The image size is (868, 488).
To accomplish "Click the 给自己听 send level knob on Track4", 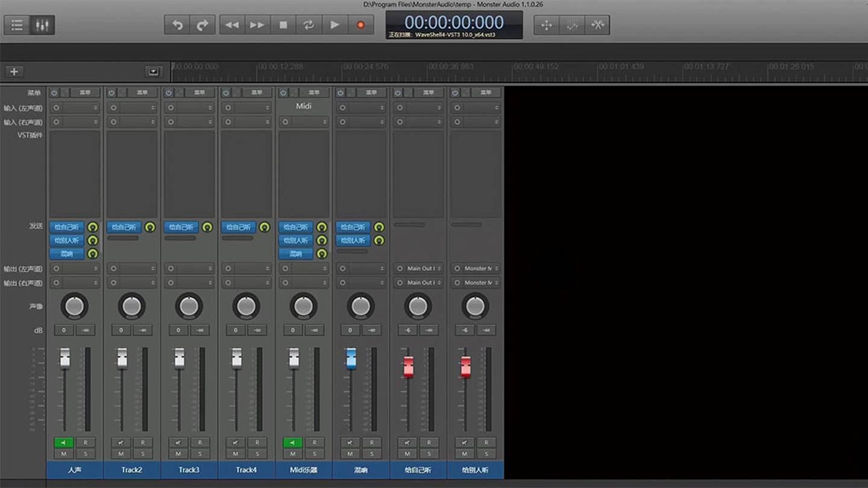I will tap(264, 227).
